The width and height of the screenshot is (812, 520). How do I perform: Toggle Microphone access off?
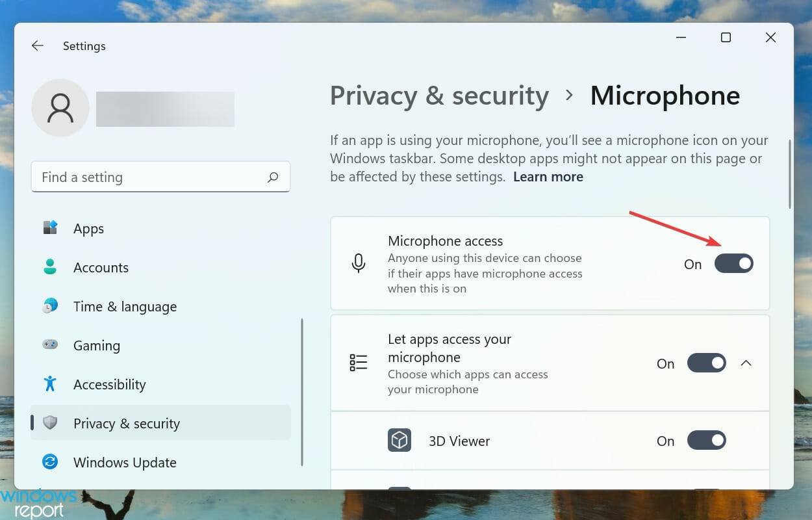coord(734,263)
